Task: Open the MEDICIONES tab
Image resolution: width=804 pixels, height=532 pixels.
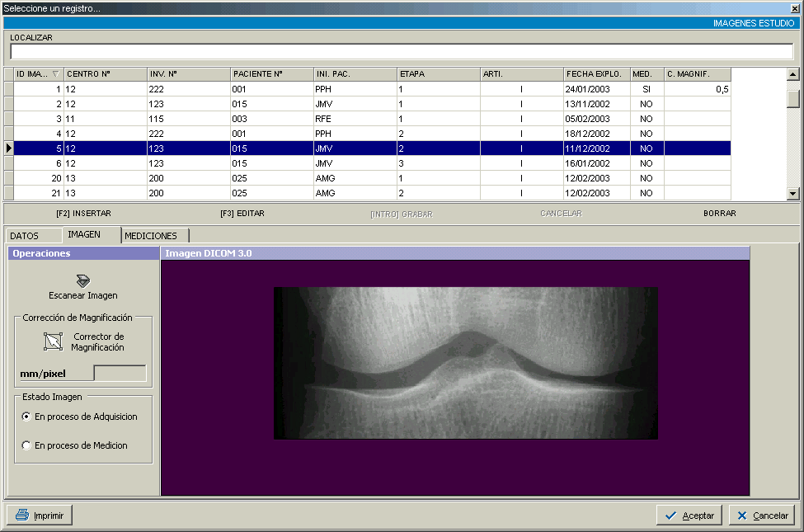Action: [x=151, y=236]
